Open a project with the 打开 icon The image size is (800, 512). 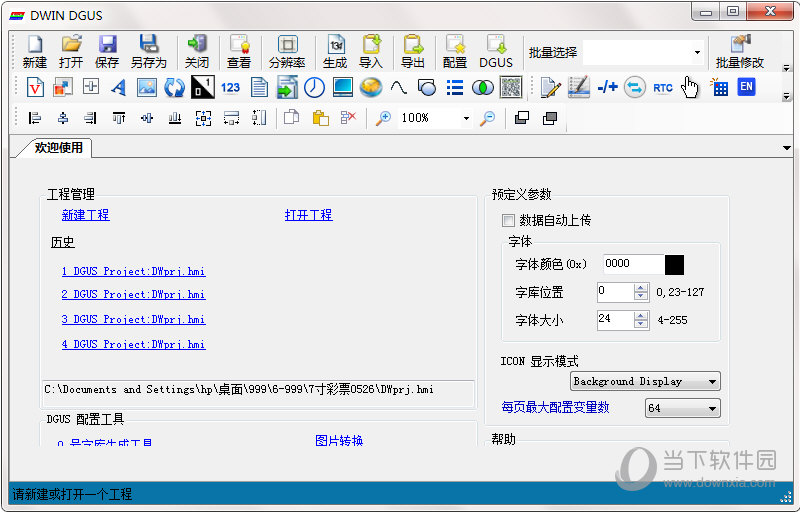click(x=71, y=52)
